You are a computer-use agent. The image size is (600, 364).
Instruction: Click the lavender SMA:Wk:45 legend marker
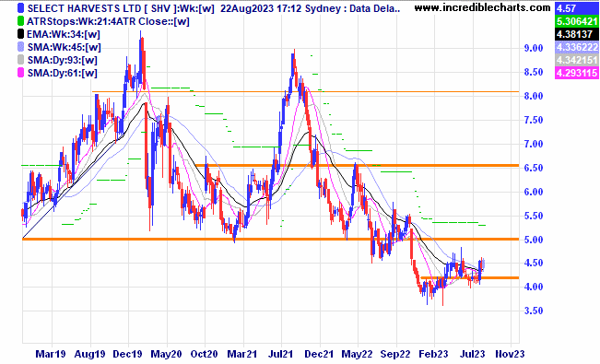20,48
